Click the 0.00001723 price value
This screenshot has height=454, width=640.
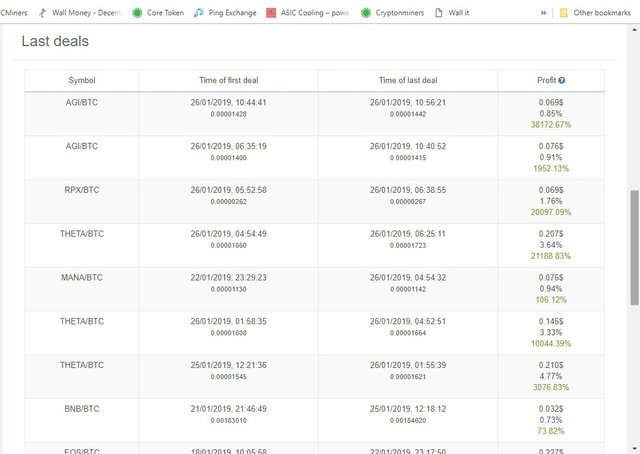(x=408, y=245)
